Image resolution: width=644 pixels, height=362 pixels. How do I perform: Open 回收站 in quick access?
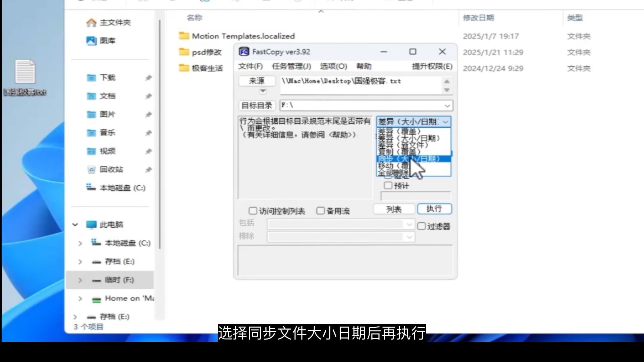coord(105,170)
